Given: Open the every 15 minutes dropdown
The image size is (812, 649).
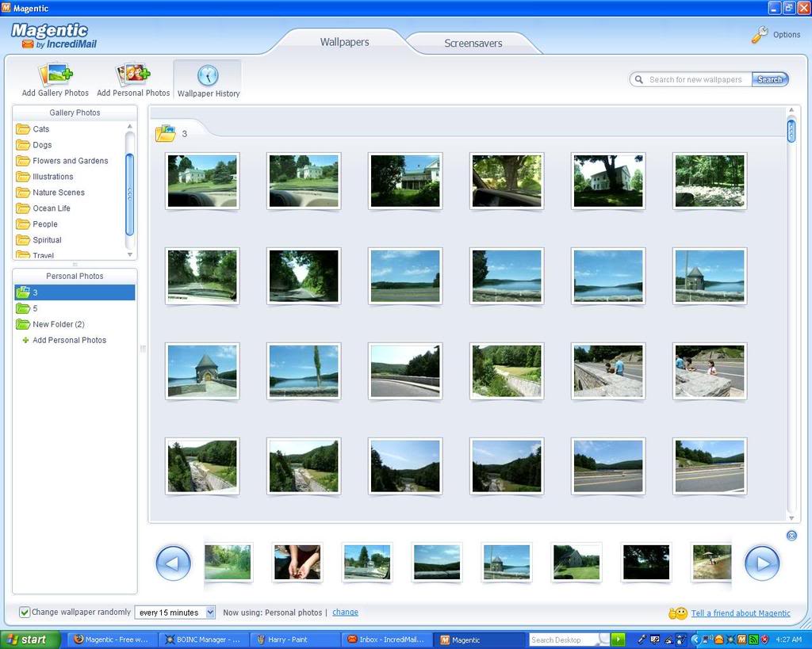Looking at the screenshot, I should 174,613.
